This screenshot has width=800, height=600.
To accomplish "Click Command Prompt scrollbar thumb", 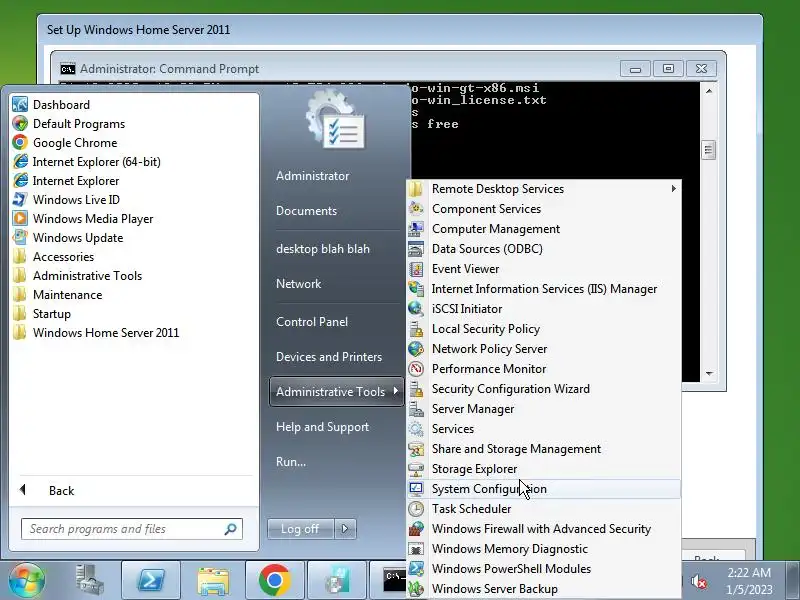I will pos(708,149).
